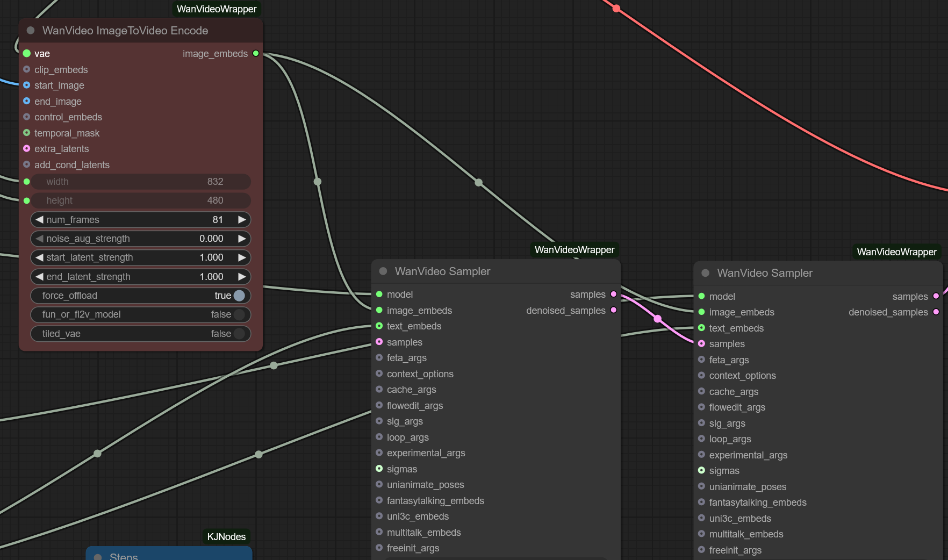Click the freeinit_args socket on right Sampler
The image size is (948, 560).
(702, 550)
